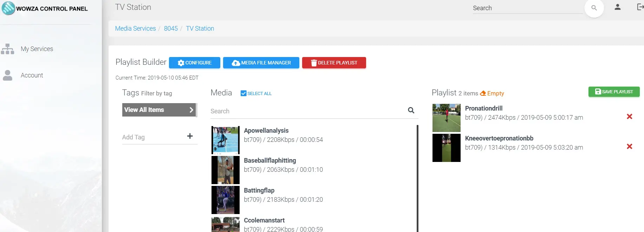Open the 8045 breadcrumb link
The height and width of the screenshot is (232, 644).
pos(171,29)
